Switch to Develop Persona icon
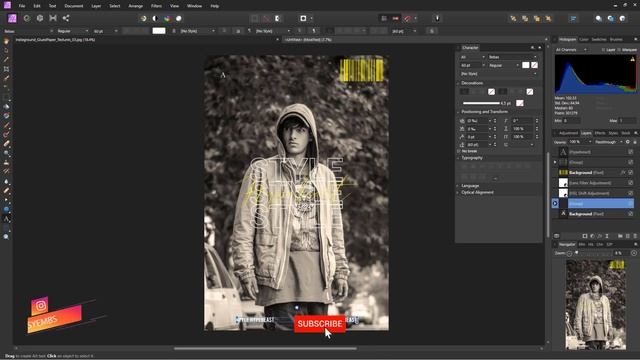The width and height of the screenshot is (640, 360). coord(40,18)
